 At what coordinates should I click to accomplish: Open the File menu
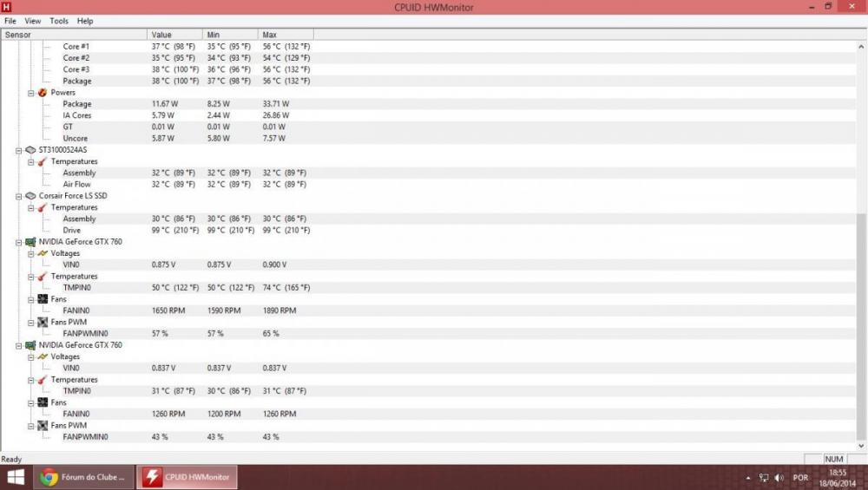[x=10, y=21]
